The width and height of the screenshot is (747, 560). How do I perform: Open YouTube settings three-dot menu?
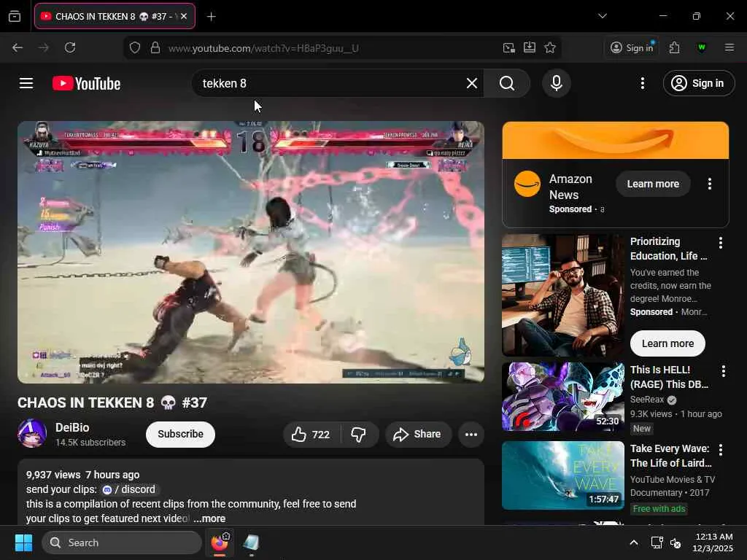[x=642, y=83]
